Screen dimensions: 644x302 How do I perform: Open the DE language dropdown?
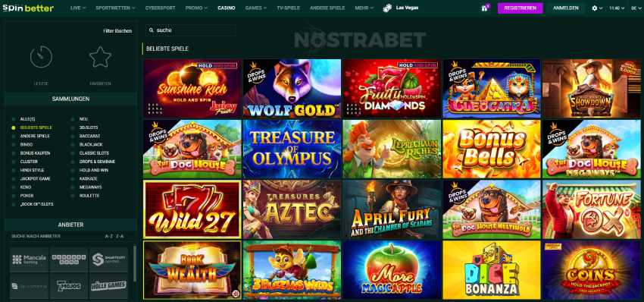pyautogui.click(x=636, y=8)
